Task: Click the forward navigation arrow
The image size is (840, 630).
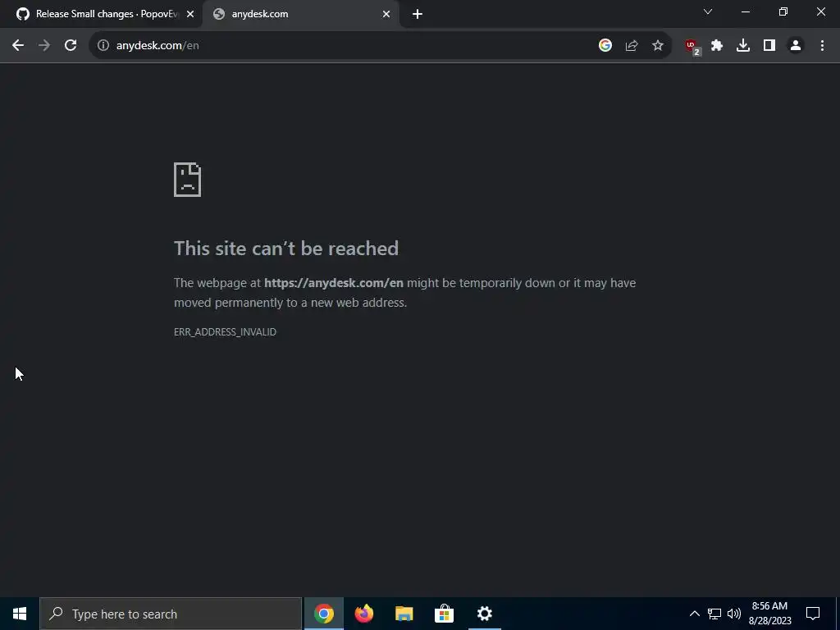Action: pyautogui.click(x=44, y=46)
